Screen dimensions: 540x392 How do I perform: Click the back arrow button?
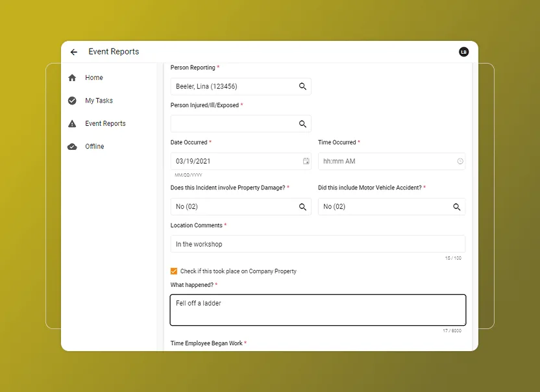[73, 51]
